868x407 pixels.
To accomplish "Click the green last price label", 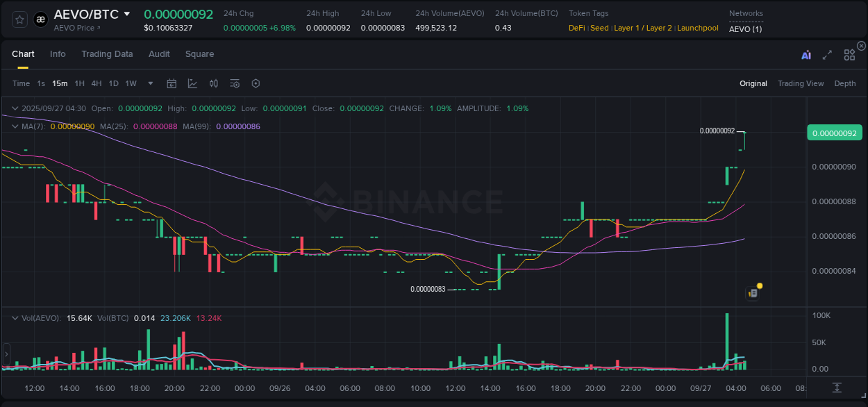I will (x=834, y=132).
